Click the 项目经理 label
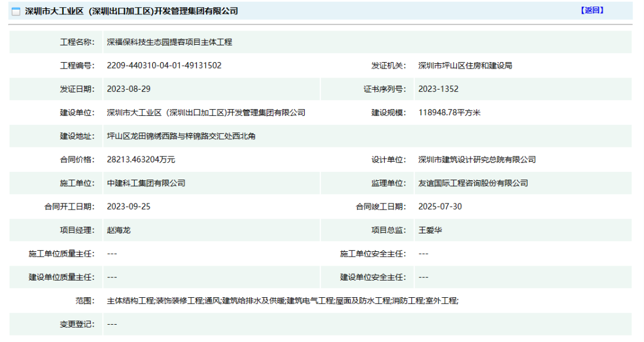 (77, 230)
